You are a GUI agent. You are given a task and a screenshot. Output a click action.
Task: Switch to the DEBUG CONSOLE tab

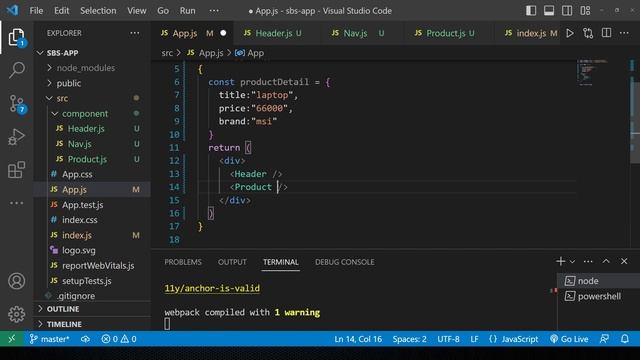tap(344, 262)
